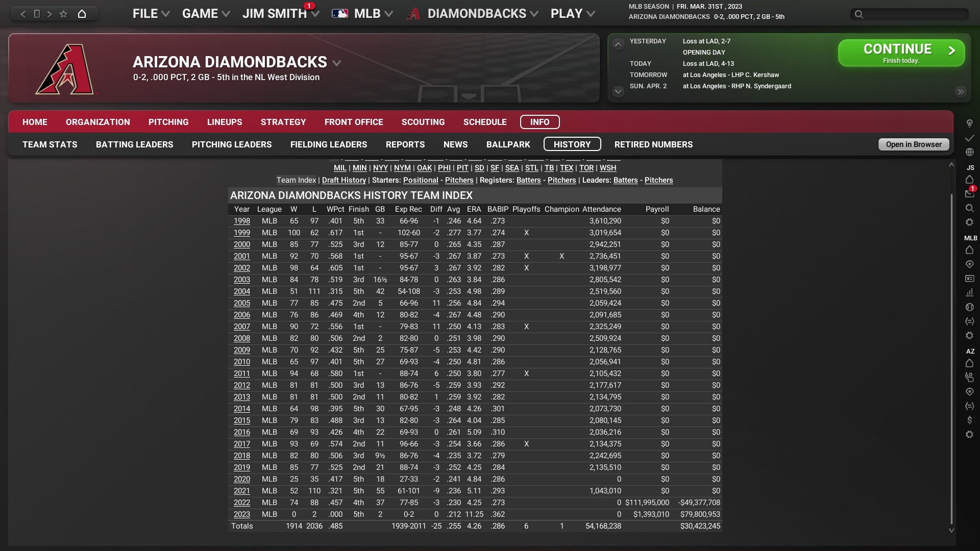Screen dimensions: 980x551
Task: Switch to the SCOUTING tab
Action: pos(423,122)
